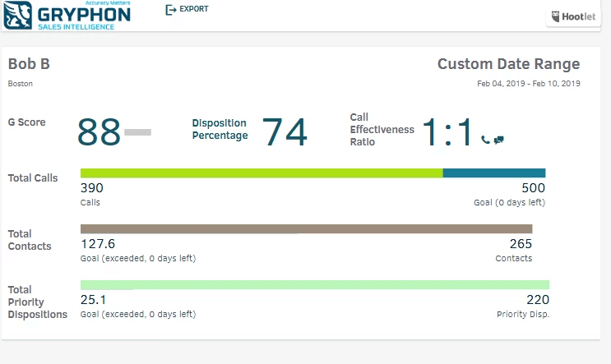Open the Export option
This screenshot has height=364, width=611.
[x=187, y=9]
